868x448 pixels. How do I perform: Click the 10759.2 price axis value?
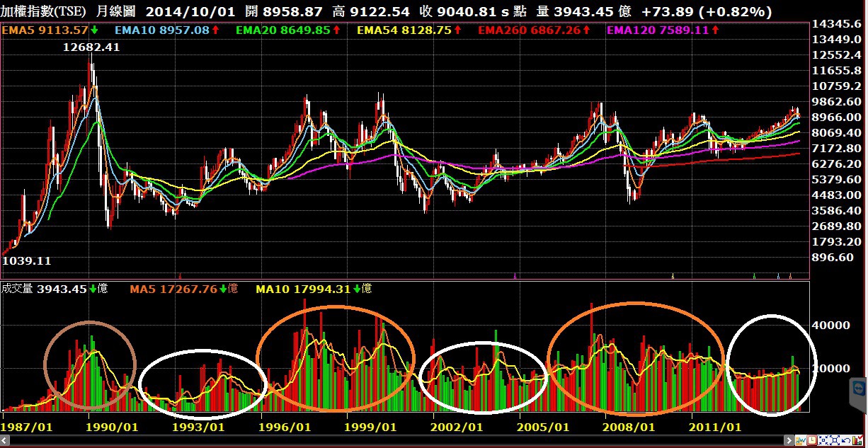(x=836, y=86)
